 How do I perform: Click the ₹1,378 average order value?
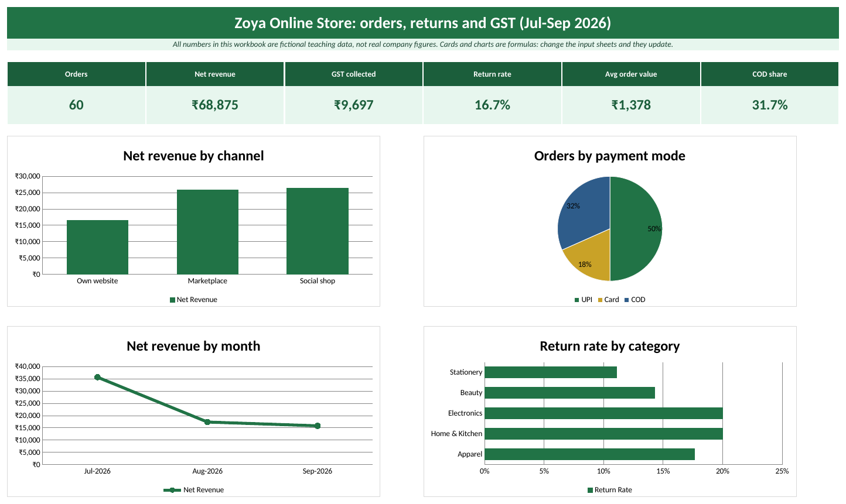[x=631, y=105]
